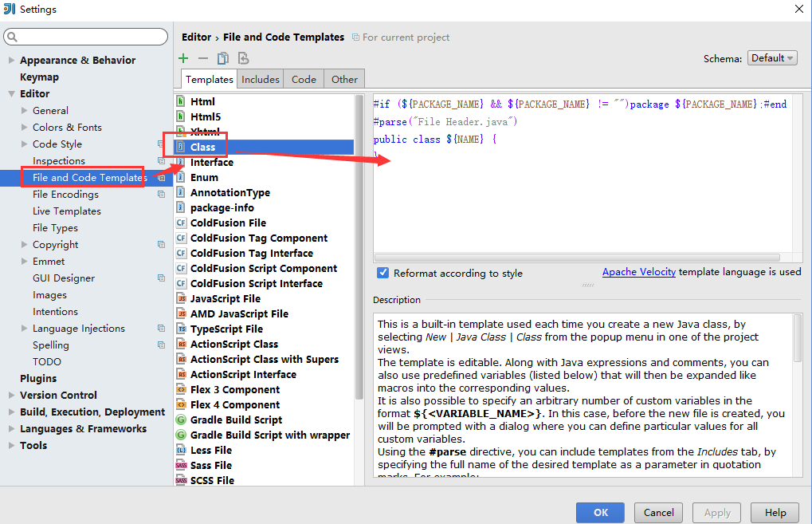
Task: Click the project-level icon beside Spelling
Action: tap(161, 345)
